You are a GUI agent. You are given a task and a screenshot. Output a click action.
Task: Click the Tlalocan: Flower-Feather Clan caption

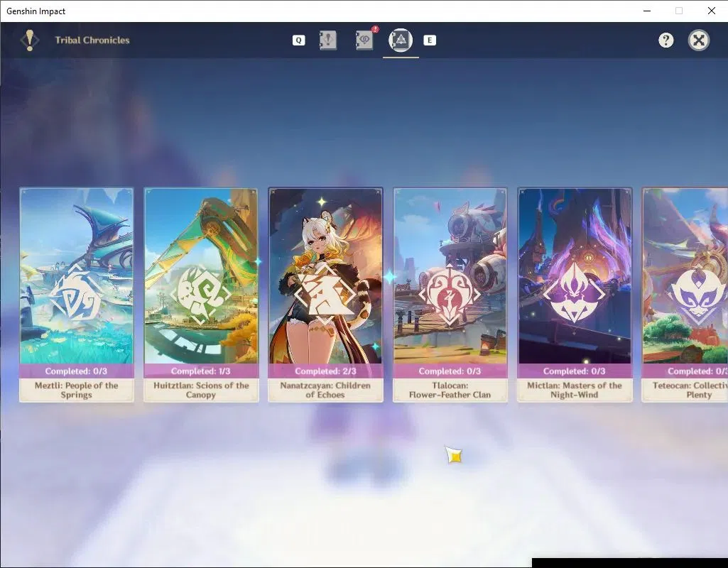tap(450, 390)
